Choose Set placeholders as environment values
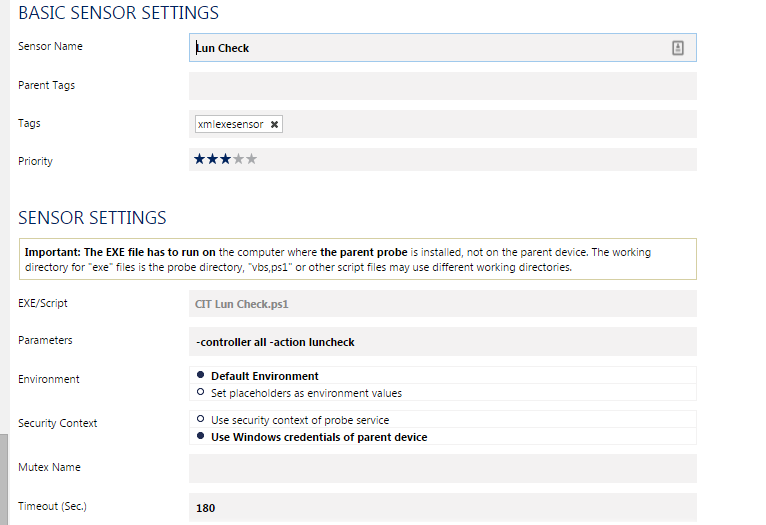Viewport: 766px width, 525px height. tap(201, 393)
